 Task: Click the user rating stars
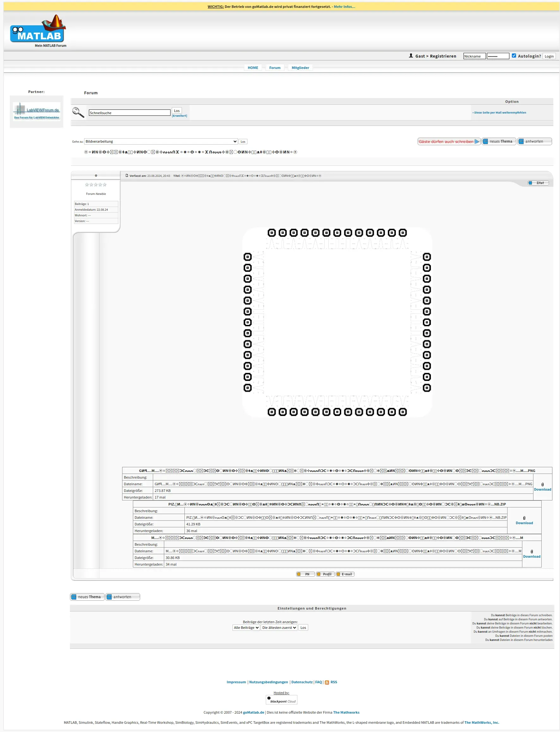[x=96, y=185]
